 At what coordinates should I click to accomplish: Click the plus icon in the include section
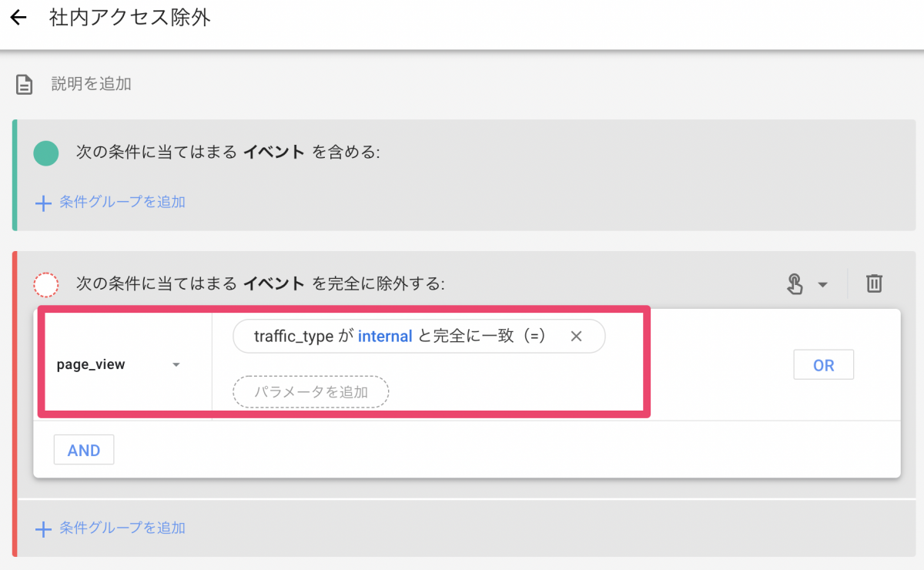(43, 203)
